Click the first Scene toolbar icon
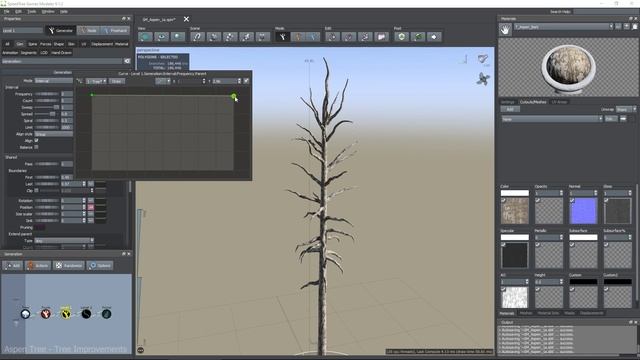The width and height of the screenshot is (640, 360). point(197,37)
